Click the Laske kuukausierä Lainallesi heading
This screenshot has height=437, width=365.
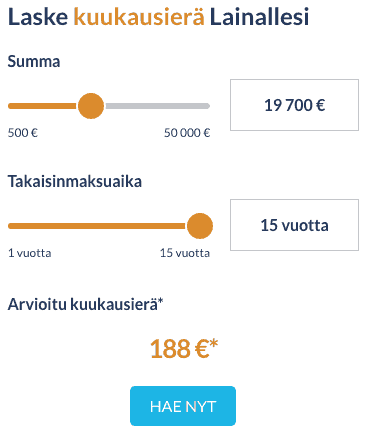pyautogui.click(x=159, y=16)
